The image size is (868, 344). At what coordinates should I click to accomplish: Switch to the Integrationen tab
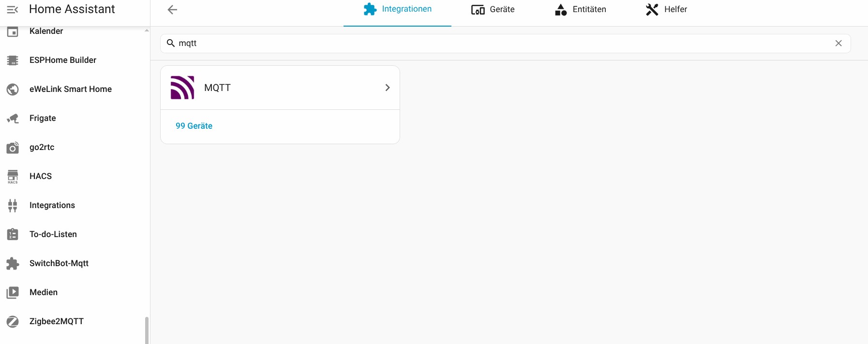(397, 10)
